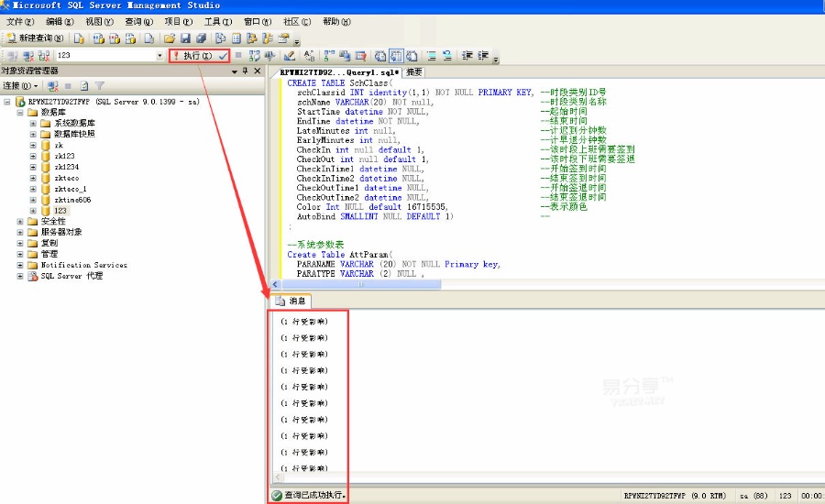Select the 123 database in the tree
The image size is (825, 504).
coord(60,211)
